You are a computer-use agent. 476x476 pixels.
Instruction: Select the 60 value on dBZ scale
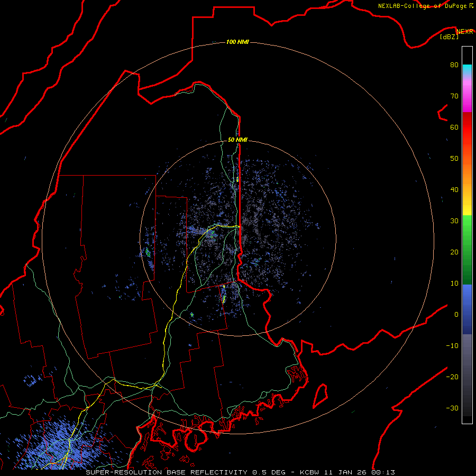coord(454,127)
